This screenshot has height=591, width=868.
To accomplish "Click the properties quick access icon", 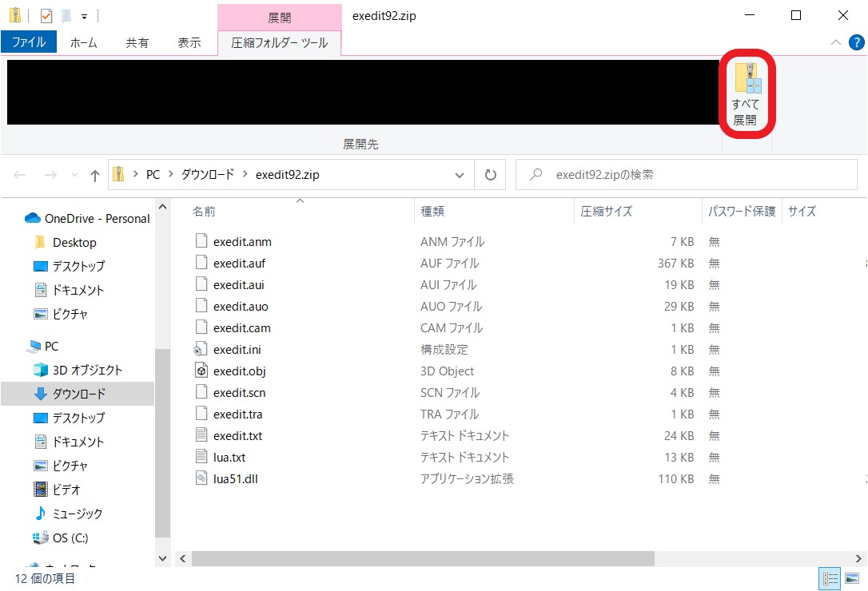I will (x=46, y=16).
